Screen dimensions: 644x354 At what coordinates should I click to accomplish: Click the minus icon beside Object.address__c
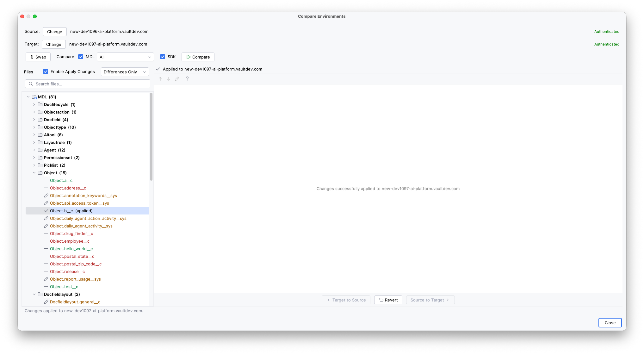coord(46,188)
